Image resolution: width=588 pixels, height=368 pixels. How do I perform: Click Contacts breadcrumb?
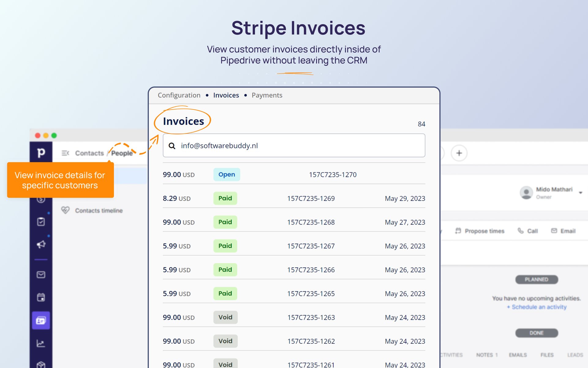click(89, 153)
